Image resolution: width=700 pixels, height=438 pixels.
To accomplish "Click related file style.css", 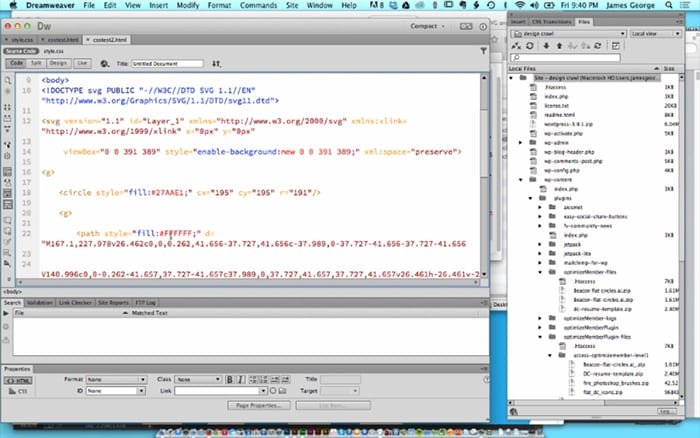I will click(54, 51).
